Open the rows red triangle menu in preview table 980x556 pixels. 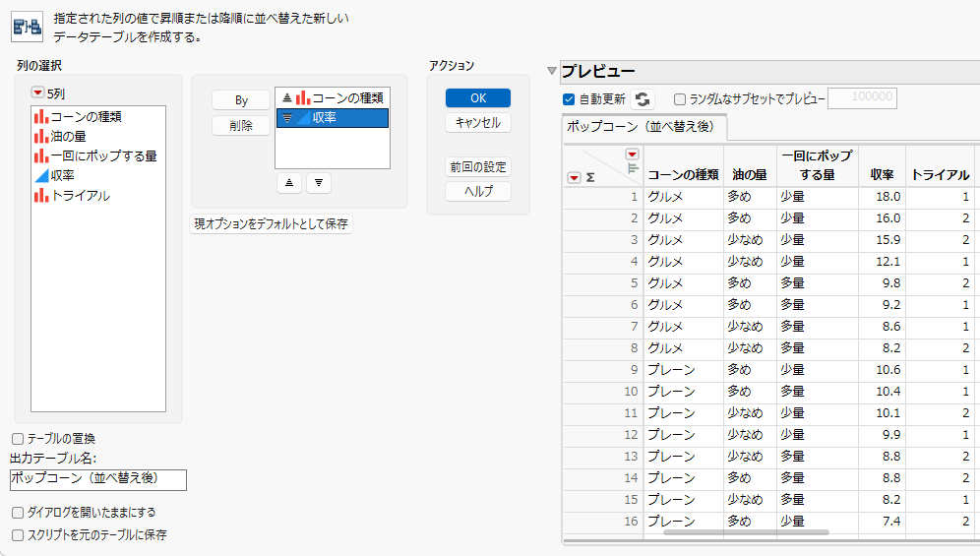574,177
